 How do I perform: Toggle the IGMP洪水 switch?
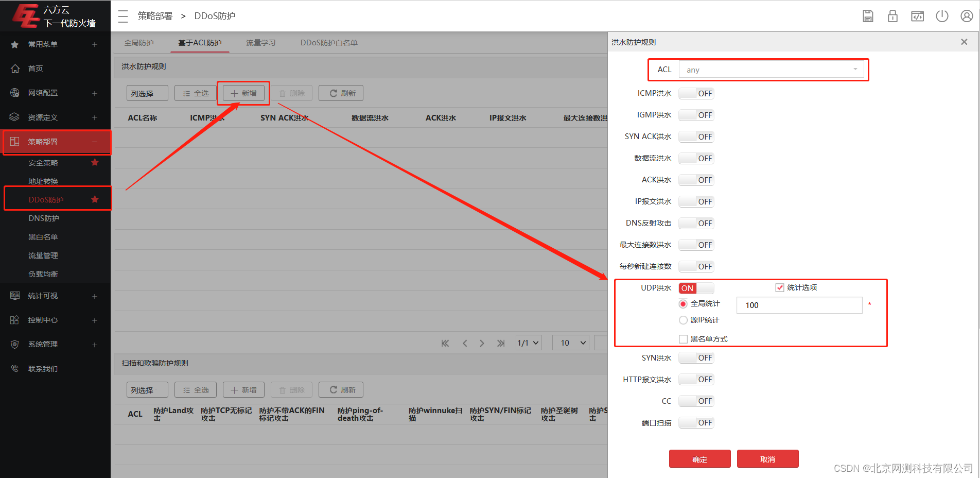click(696, 115)
